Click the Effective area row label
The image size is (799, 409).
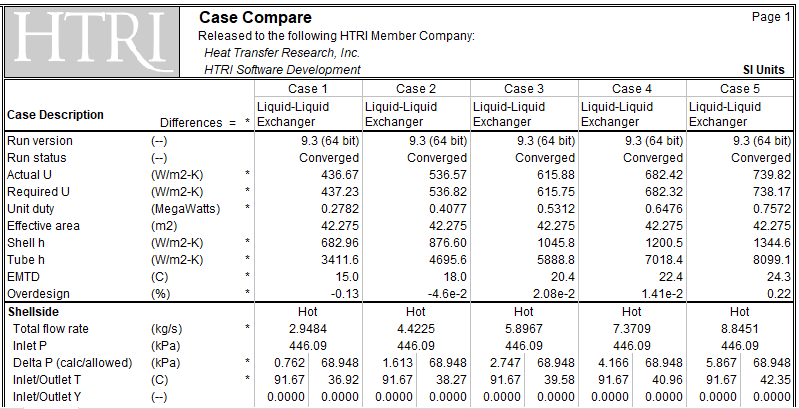tap(43, 226)
